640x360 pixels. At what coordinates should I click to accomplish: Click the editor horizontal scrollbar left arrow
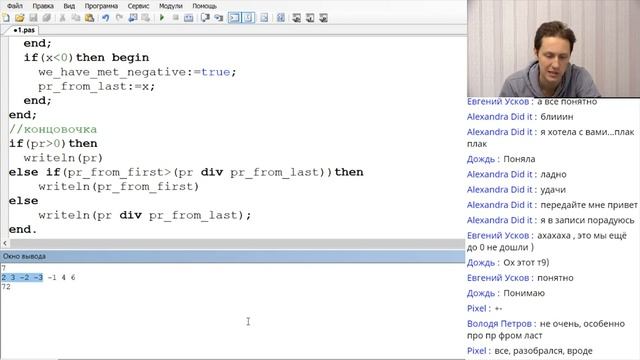(5, 243)
